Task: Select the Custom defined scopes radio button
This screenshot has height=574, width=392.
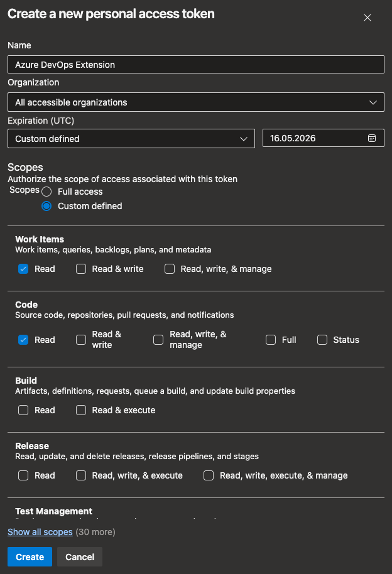Action: [46, 206]
